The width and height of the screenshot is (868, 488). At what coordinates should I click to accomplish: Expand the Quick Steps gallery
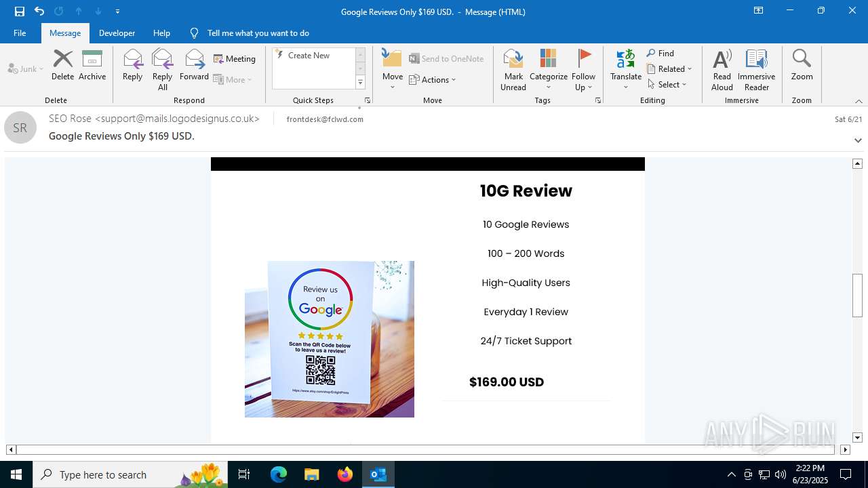[x=360, y=83]
